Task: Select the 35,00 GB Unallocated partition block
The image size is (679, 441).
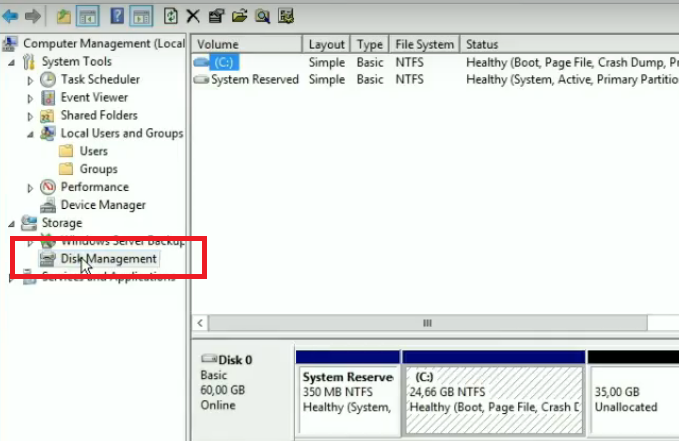Action: (x=633, y=399)
